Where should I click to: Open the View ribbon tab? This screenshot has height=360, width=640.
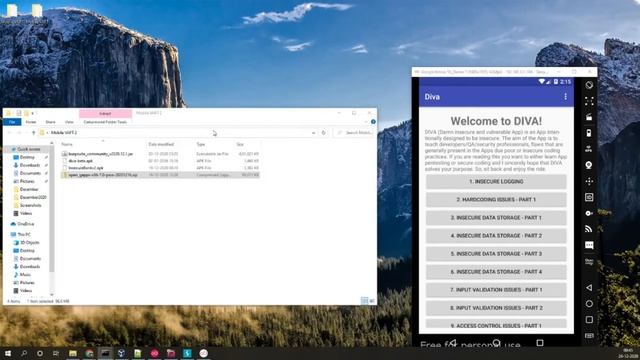[x=69, y=122]
